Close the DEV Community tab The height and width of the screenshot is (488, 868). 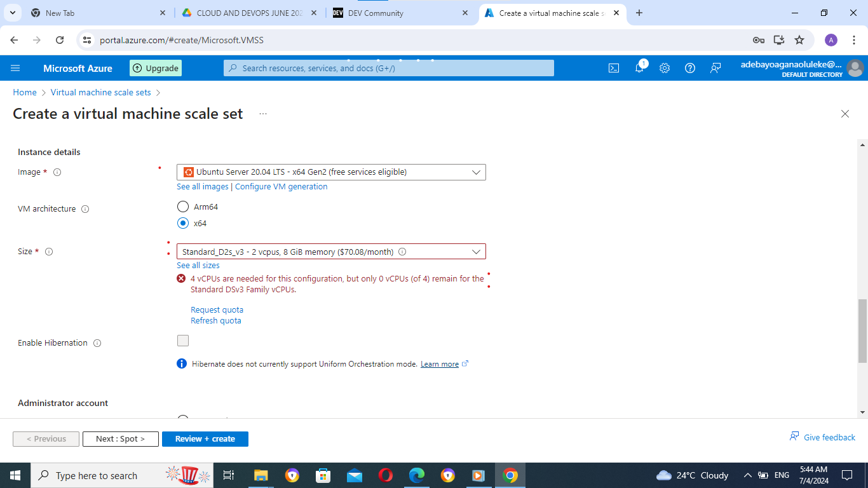click(465, 13)
